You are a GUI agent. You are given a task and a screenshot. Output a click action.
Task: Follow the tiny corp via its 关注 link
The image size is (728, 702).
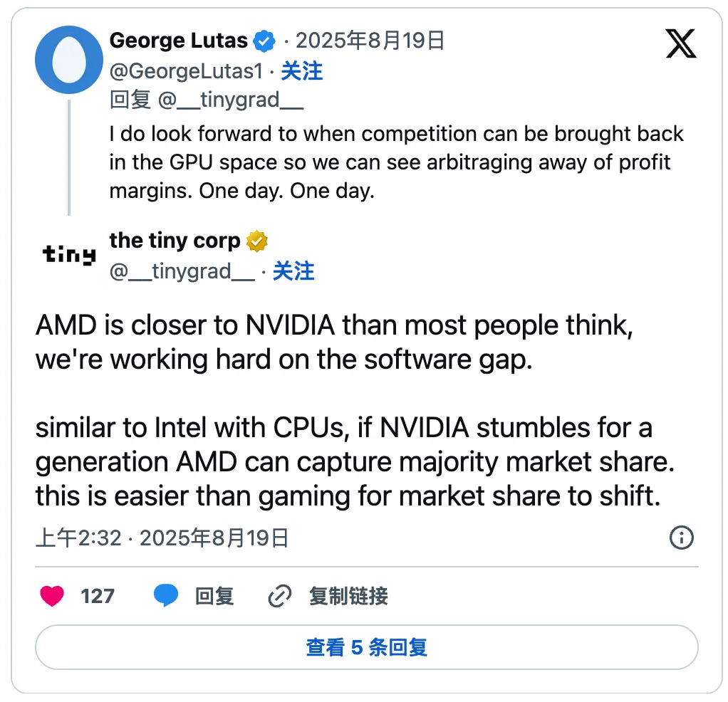pos(293,271)
